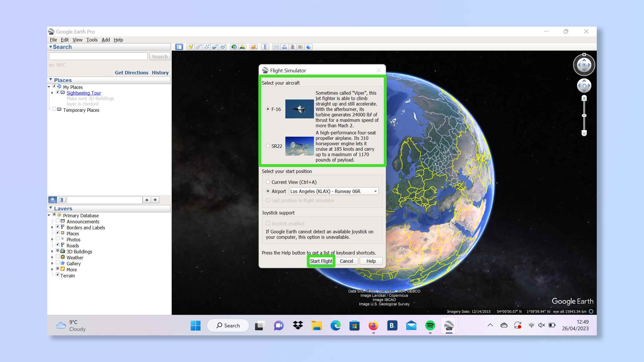Click the sun/sunlight tool icon

[x=243, y=47]
